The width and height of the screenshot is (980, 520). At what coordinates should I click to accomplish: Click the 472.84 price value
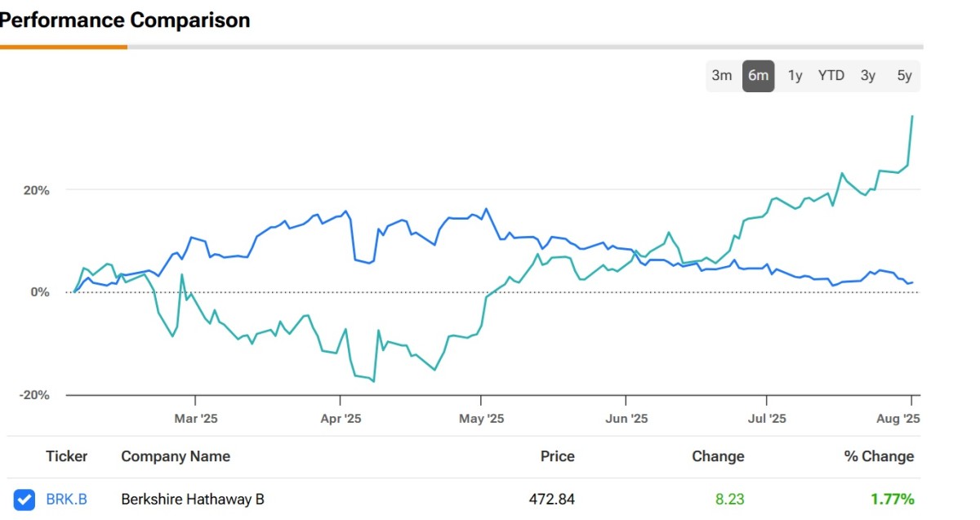click(550, 499)
